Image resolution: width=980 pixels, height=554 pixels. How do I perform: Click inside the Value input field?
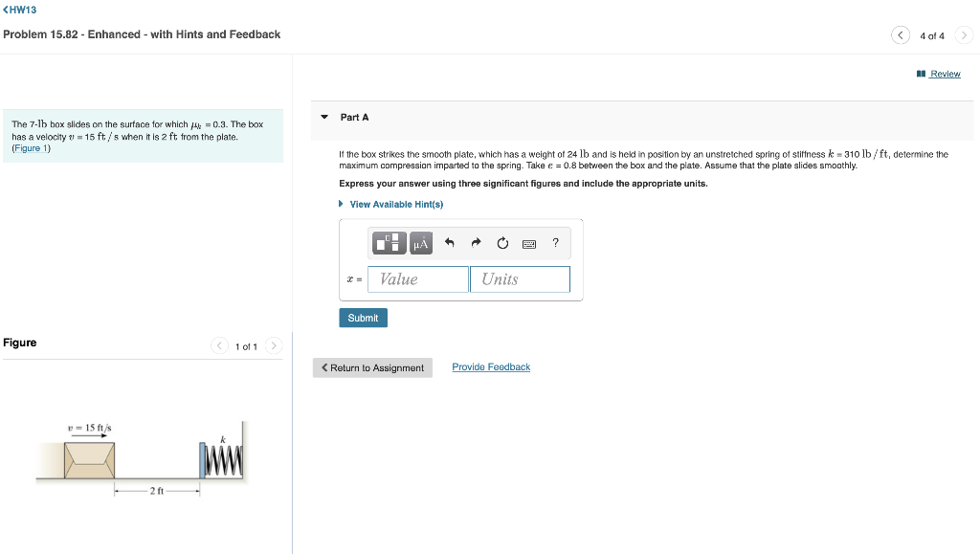417,278
